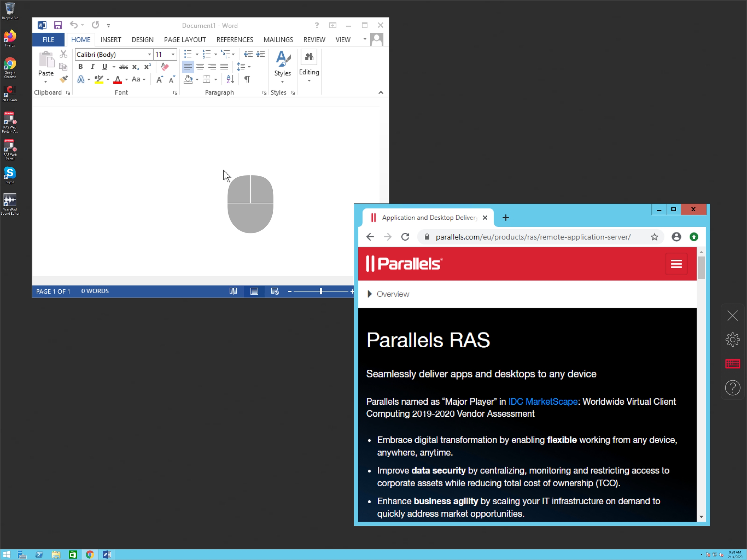Click the Sort A-Z icon

pyautogui.click(x=230, y=79)
